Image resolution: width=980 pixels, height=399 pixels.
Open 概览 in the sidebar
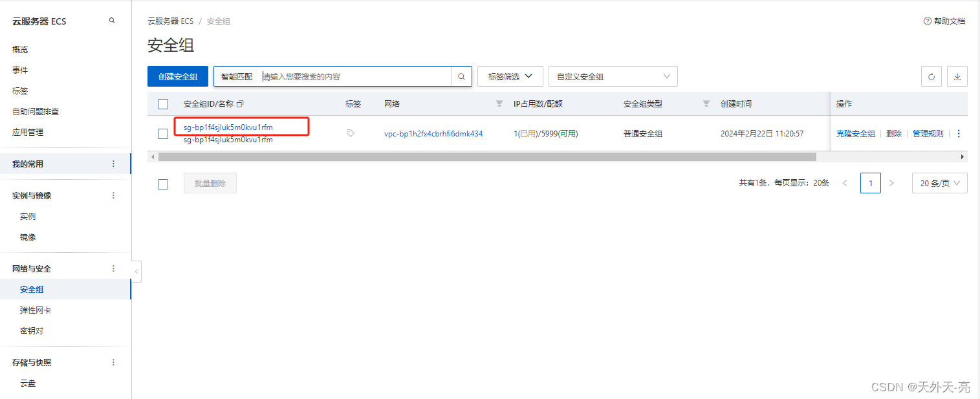click(x=20, y=50)
